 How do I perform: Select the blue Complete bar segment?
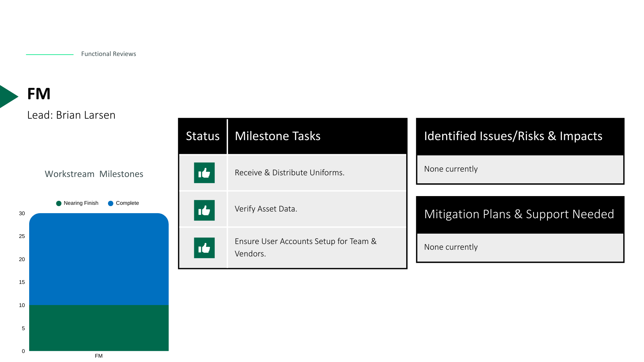tap(99, 259)
